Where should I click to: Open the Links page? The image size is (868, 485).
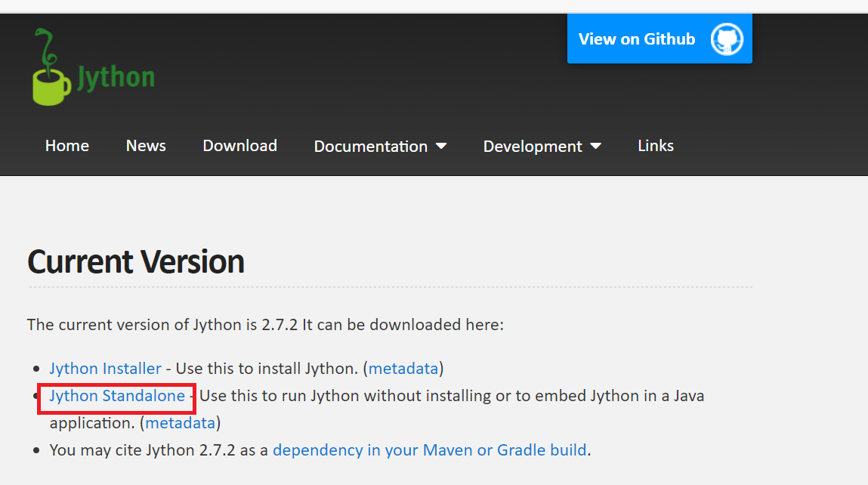656,146
